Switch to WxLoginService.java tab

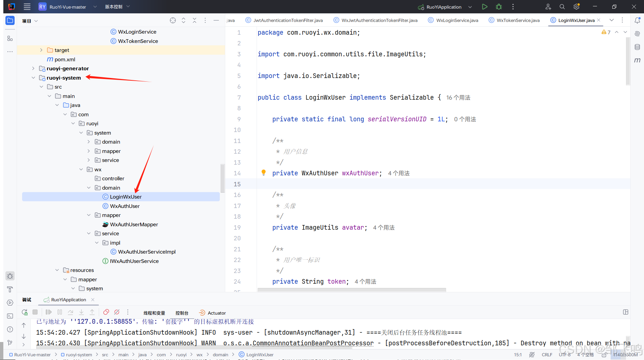pos(454,20)
